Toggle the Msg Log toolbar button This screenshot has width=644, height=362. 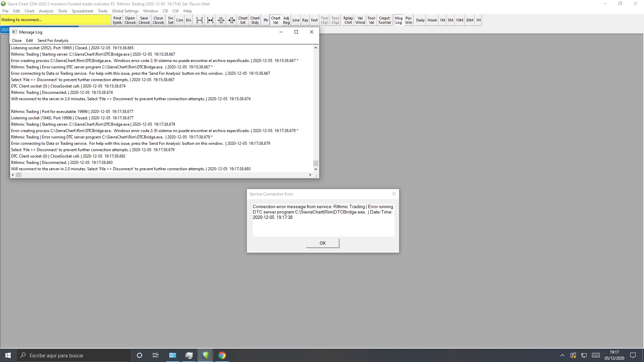(398, 20)
